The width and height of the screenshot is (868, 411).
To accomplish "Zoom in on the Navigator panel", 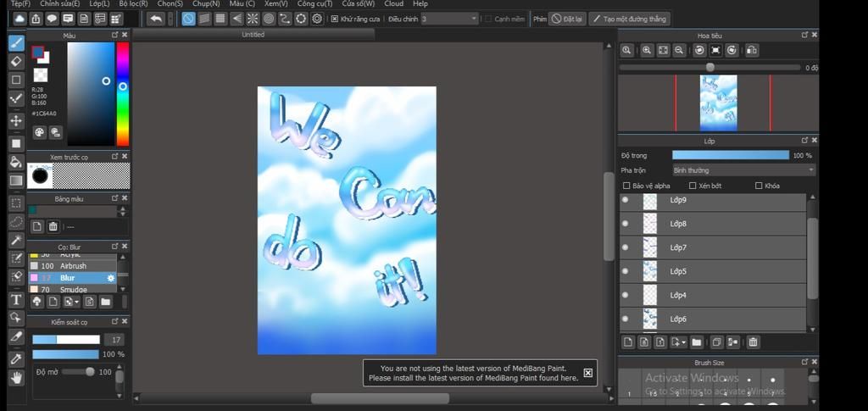I will [x=647, y=50].
